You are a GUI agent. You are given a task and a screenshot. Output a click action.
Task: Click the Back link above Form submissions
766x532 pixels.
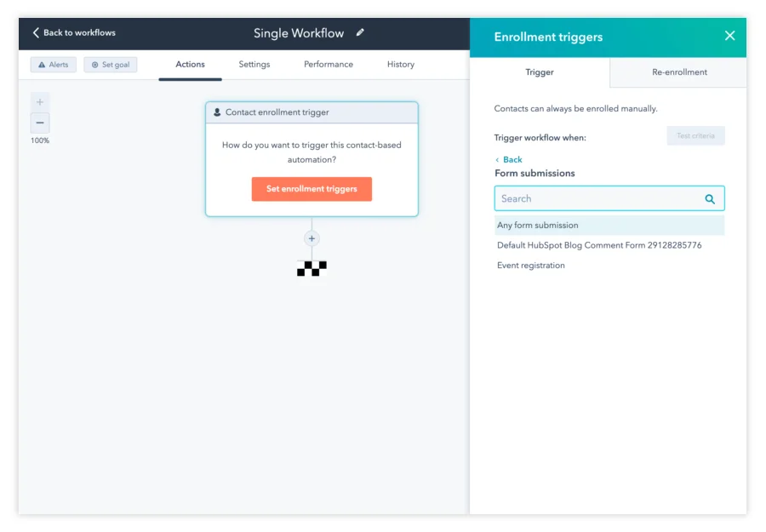pyautogui.click(x=512, y=159)
